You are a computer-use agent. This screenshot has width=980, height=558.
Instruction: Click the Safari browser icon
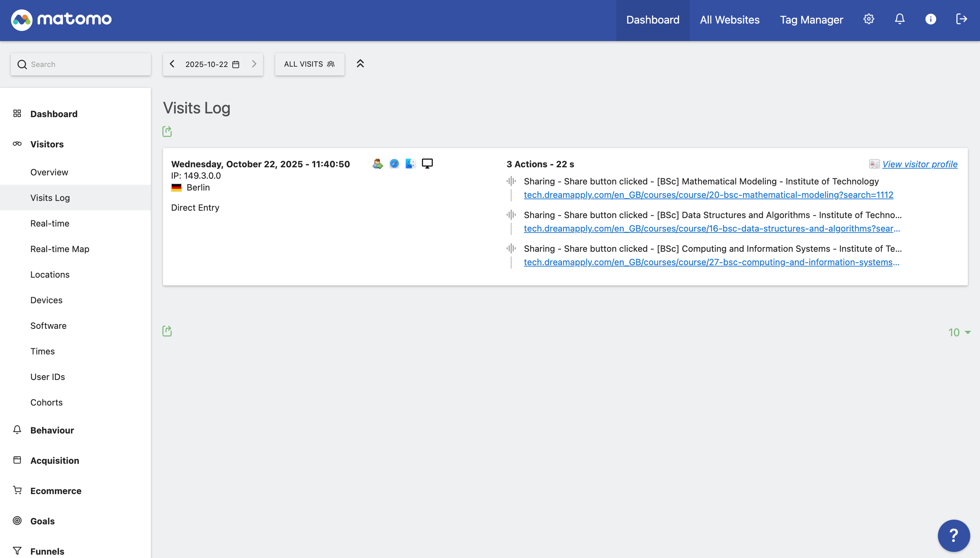tap(394, 164)
